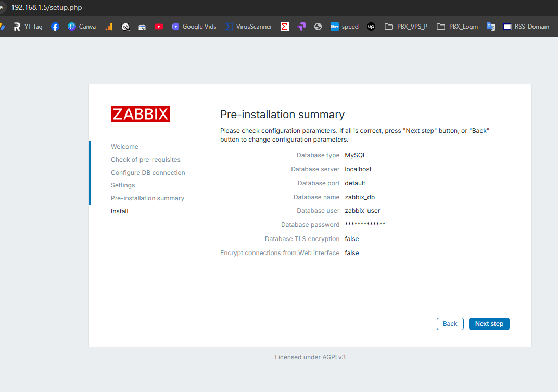The image size is (558, 392).
Task: Click the address bar URL 192.168.1.5/setup.php
Action: click(x=47, y=7)
